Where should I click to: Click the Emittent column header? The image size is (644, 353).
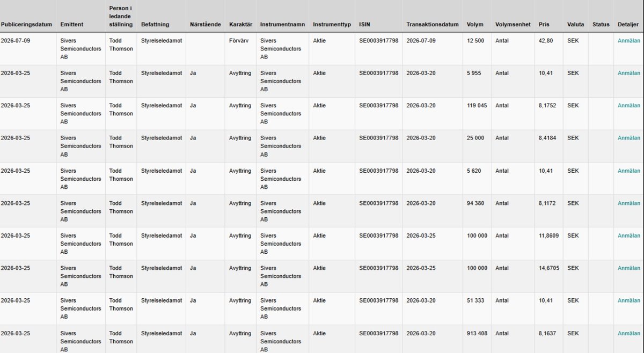pyautogui.click(x=72, y=25)
